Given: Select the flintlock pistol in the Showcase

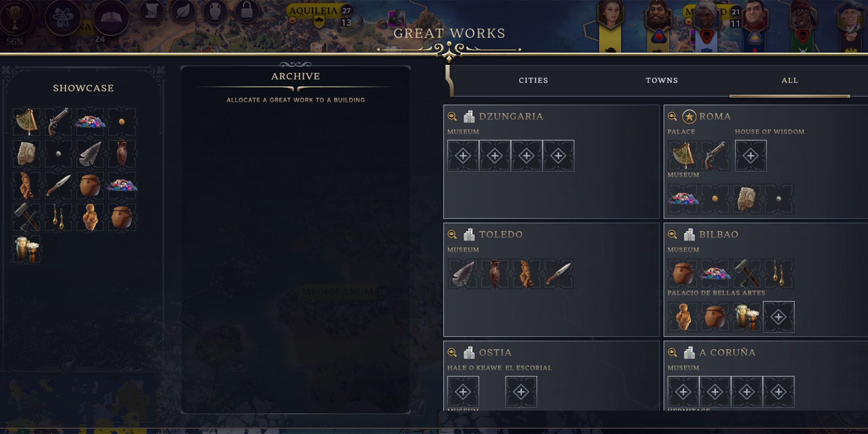Looking at the screenshot, I should coord(58,122).
